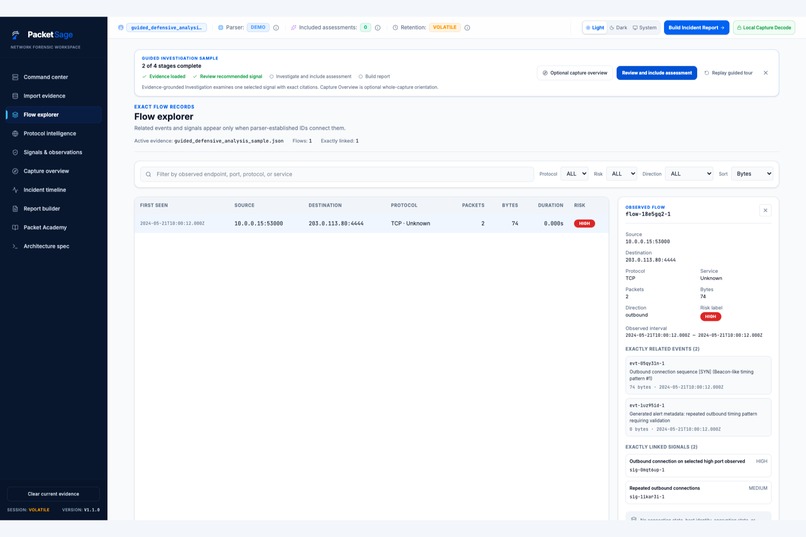Switch to the Light theme

[595, 28]
